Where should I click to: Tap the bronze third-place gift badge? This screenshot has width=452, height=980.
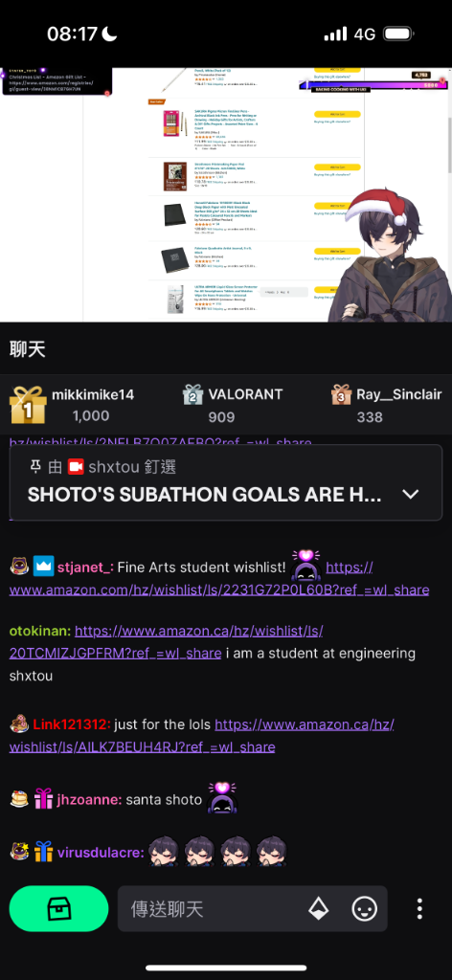(x=341, y=395)
